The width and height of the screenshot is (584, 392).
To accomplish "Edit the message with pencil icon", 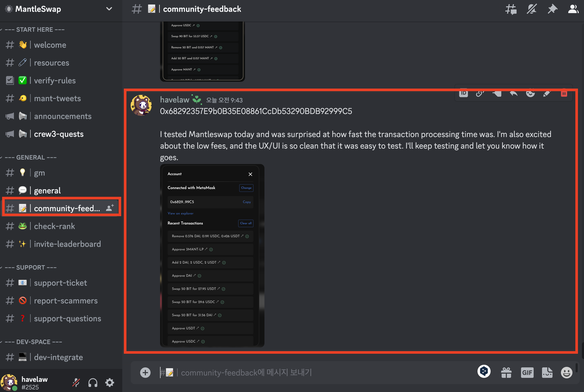I will [547, 93].
